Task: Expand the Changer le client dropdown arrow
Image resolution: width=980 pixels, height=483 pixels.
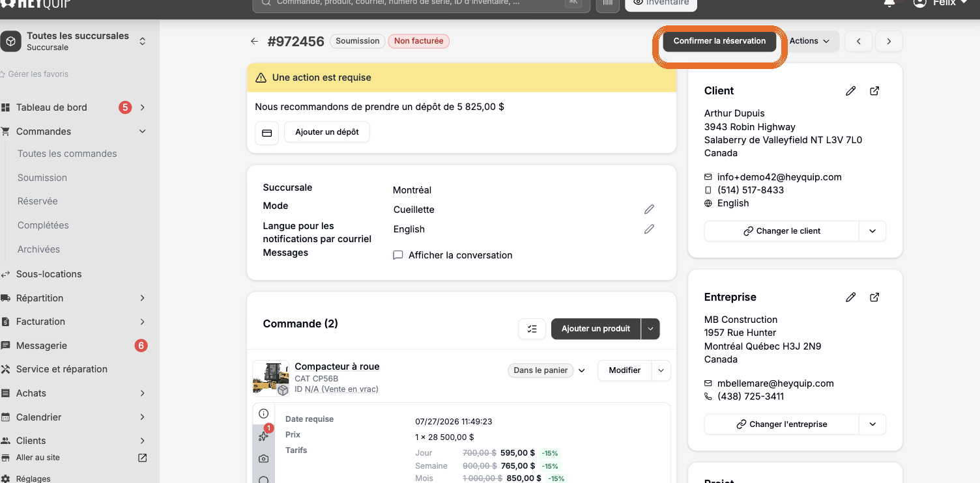Action: 872,231
